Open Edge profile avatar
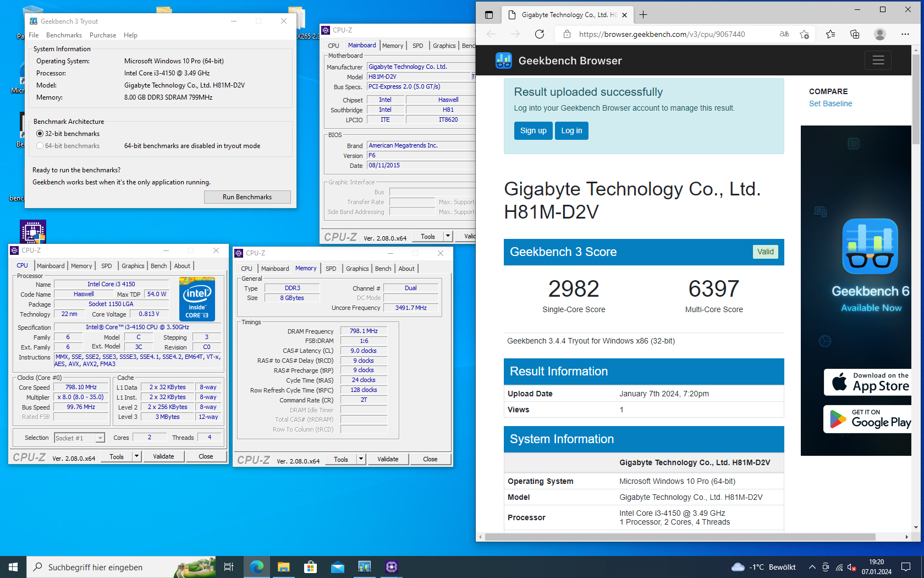This screenshot has height=578, width=924. click(x=880, y=34)
